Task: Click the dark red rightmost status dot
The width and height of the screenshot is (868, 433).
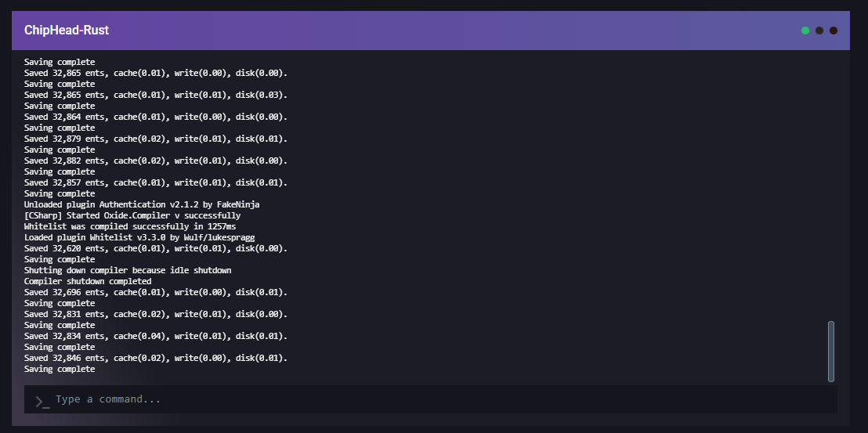Action: click(834, 31)
